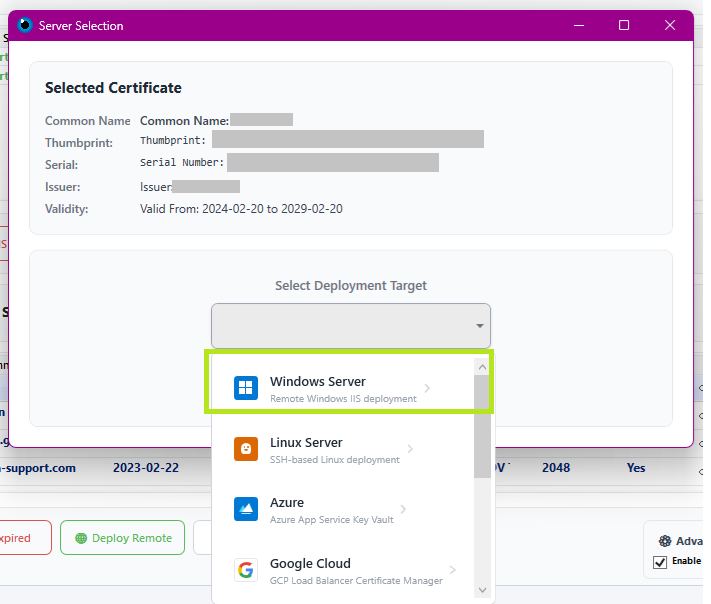
Task: Click the deployment target dropdown arrow
Action: coord(480,326)
